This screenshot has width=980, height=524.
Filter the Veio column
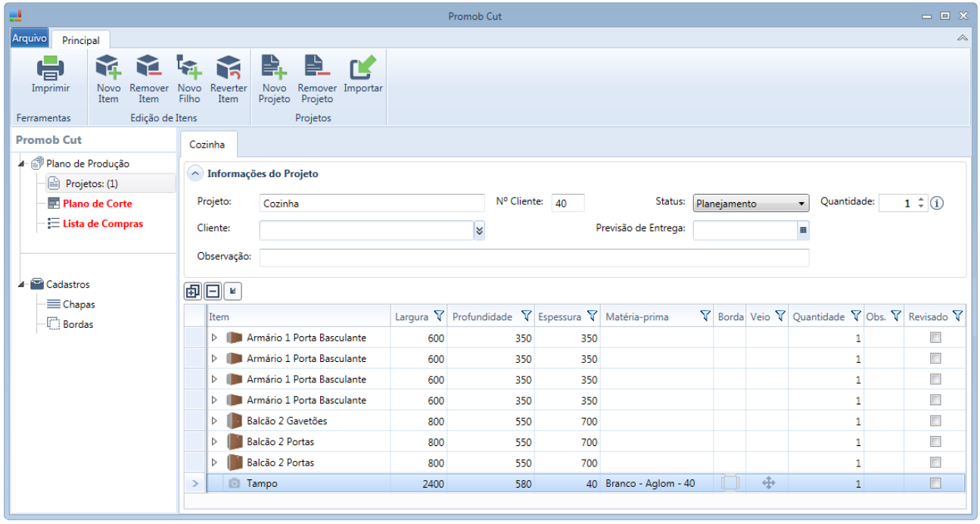click(779, 317)
